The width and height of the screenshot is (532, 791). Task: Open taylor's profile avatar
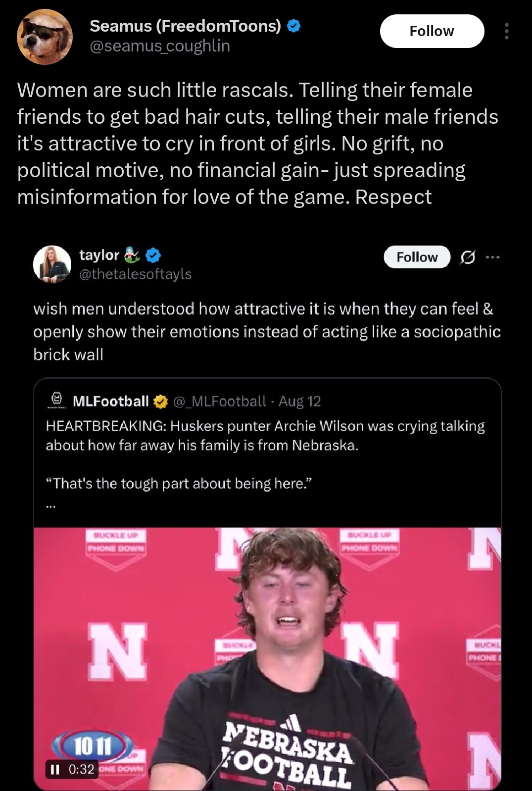[x=52, y=264]
